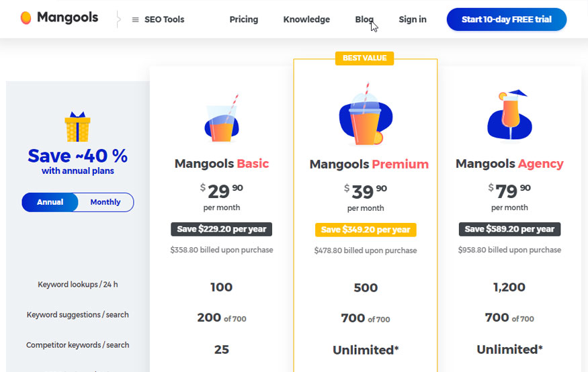Click the Mangools Agency cocktail glass illustration
The height and width of the screenshot is (372, 588).
coord(509,115)
